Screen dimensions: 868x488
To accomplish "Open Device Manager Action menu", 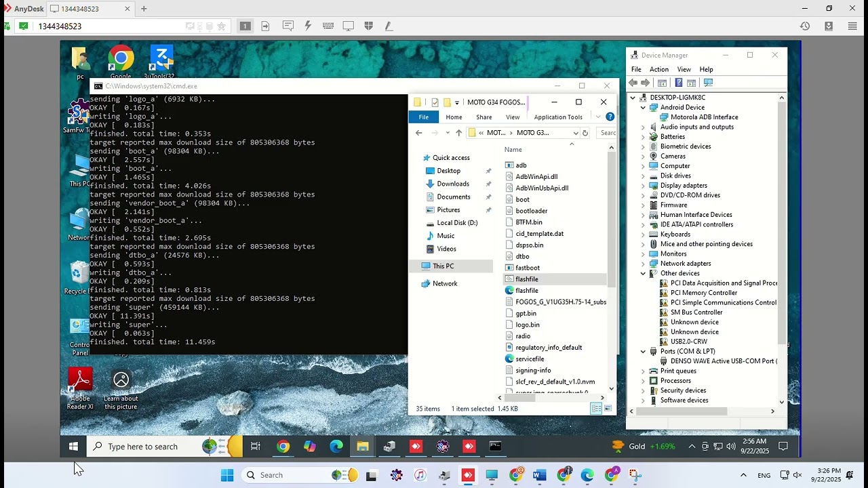I will point(659,69).
